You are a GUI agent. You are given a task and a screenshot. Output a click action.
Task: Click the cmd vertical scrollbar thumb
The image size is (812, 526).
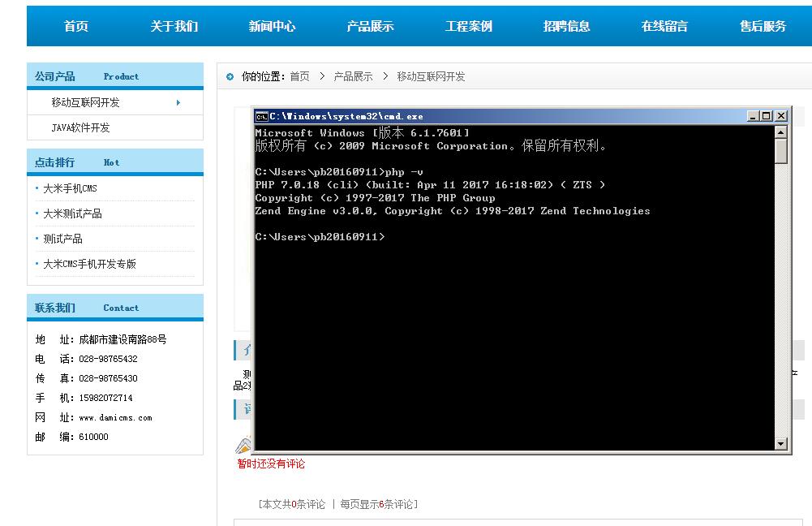click(x=781, y=151)
